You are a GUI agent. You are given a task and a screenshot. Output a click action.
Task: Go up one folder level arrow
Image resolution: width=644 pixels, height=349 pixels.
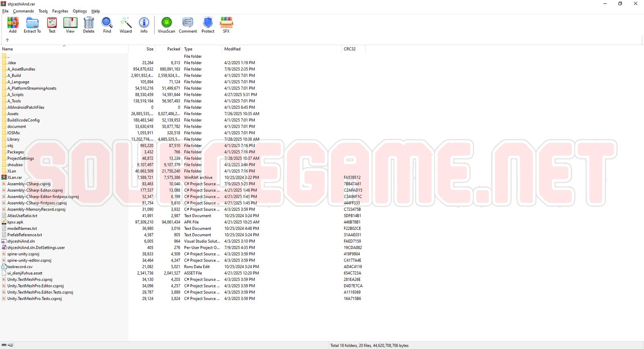7,40
